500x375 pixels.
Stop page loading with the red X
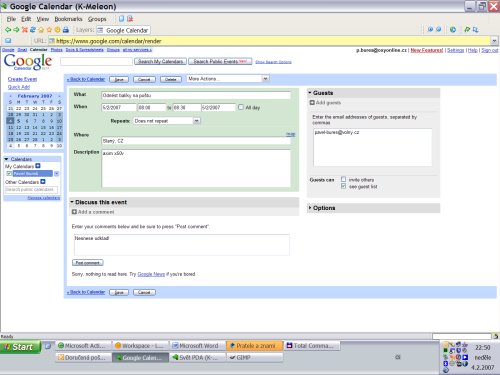[24, 30]
